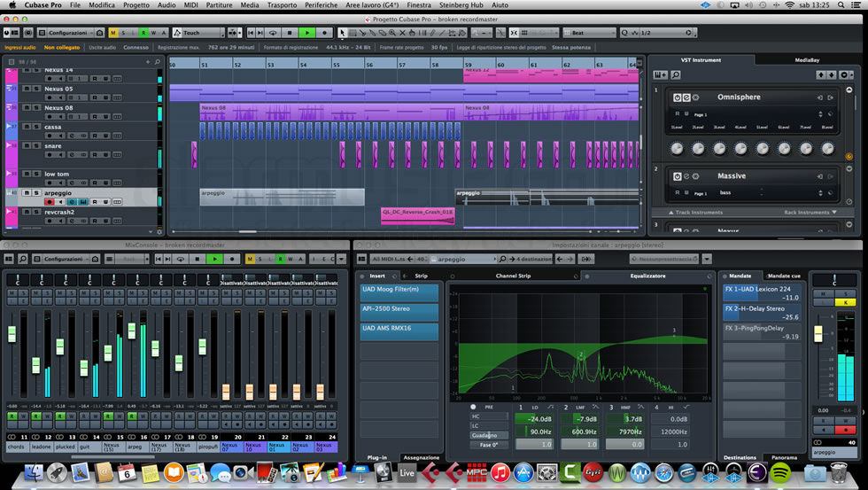Open the MIDI menu
Viewport: 868px width, 490px height.
[191, 5]
